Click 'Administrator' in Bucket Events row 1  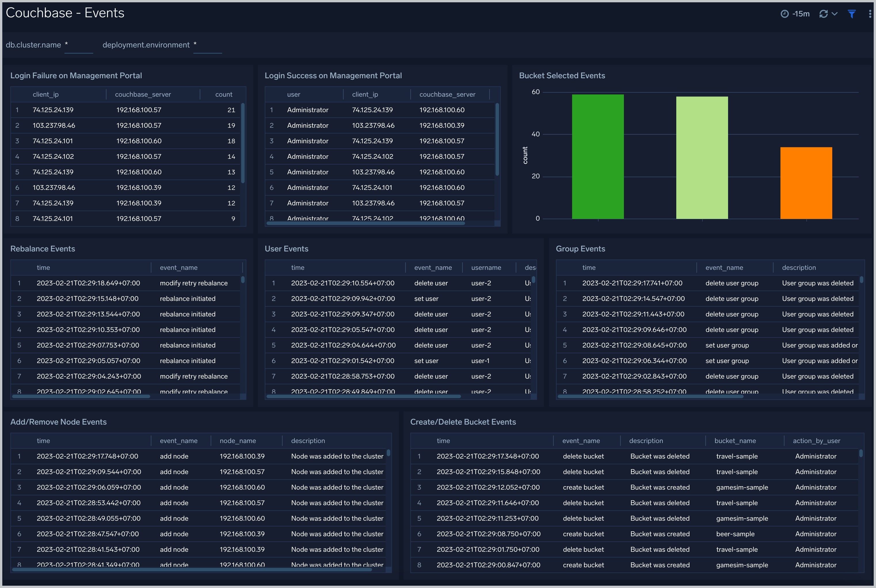point(816,457)
